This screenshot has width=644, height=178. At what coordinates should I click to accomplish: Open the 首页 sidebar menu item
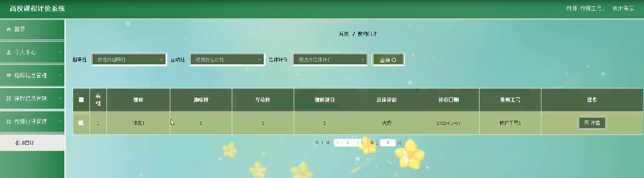[32, 30]
